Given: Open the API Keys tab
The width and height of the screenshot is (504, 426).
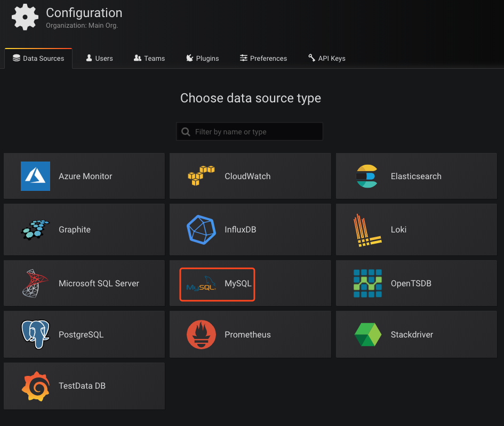Looking at the screenshot, I should (x=327, y=58).
